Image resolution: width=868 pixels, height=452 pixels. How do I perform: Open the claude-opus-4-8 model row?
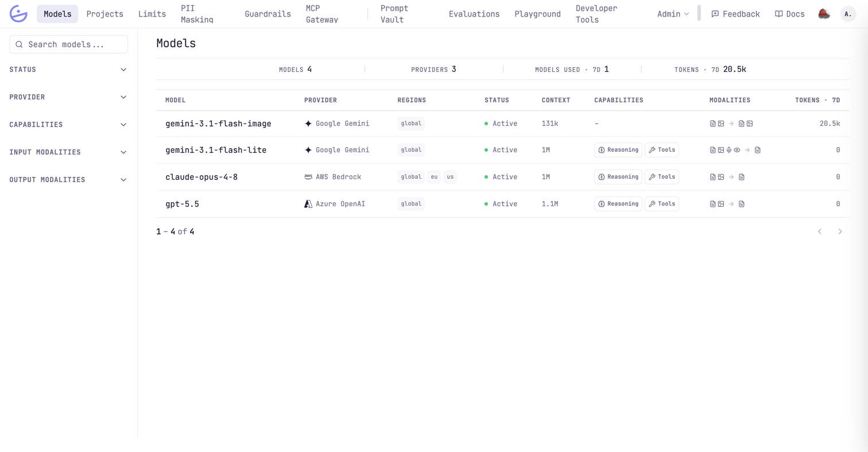tap(502, 177)
